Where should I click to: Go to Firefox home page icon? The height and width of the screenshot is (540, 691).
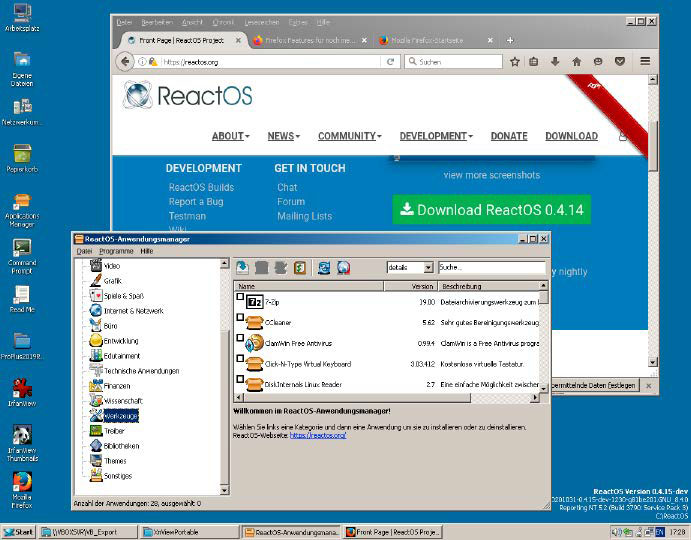click(x=576, y=62)
